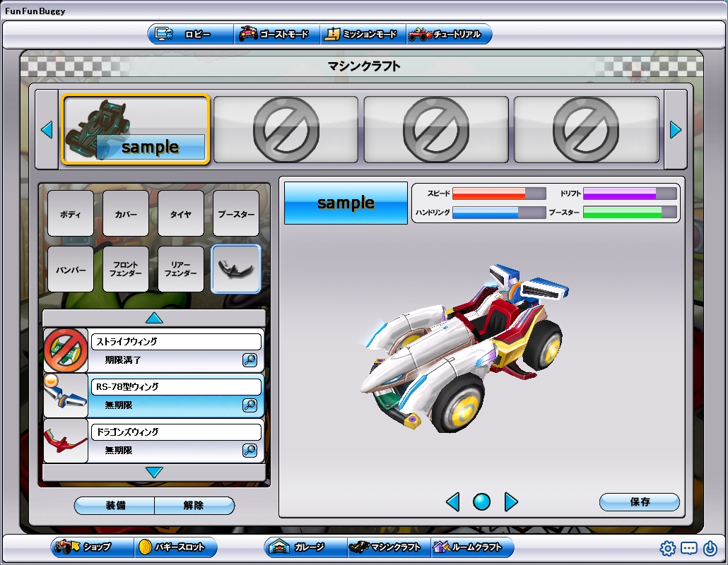Click the RS-78型ウィング part icon
The width and height of the screenshot is (728, 565).
pyautogui.click(x=66, y=395)
